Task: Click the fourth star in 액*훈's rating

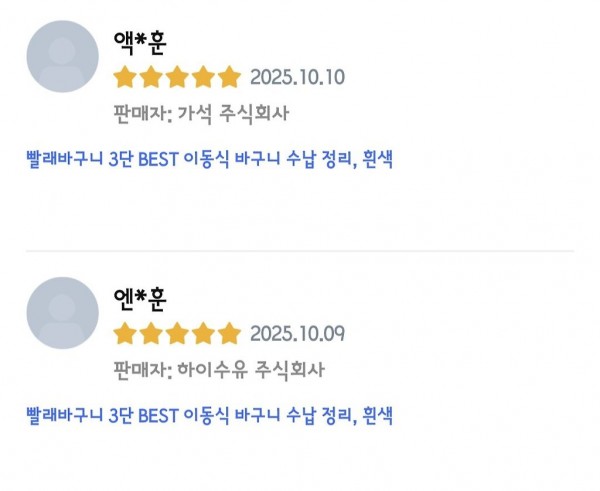Action: tap(204, 77)
